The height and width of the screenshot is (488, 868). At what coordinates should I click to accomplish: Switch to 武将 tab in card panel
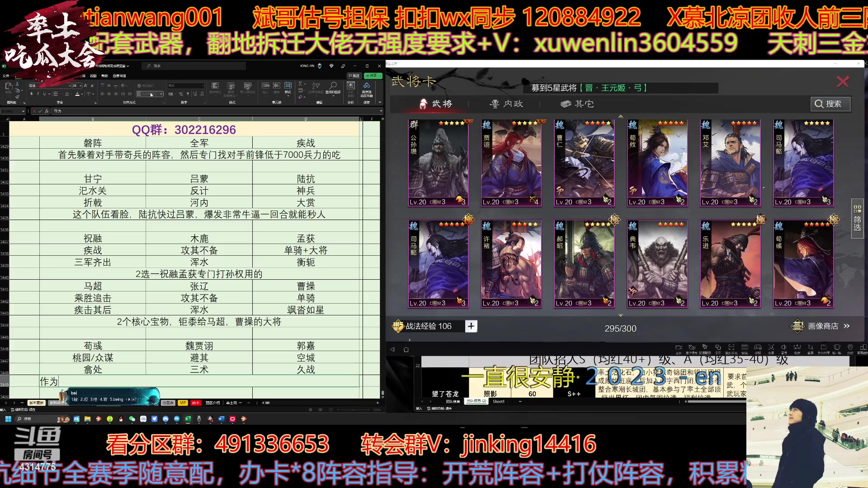coord(435,104)
